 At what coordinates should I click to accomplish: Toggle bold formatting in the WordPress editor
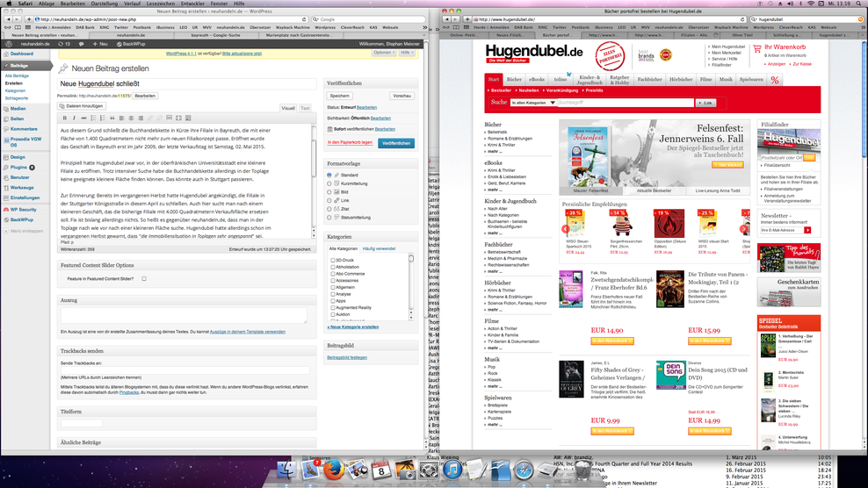(65, 118)
